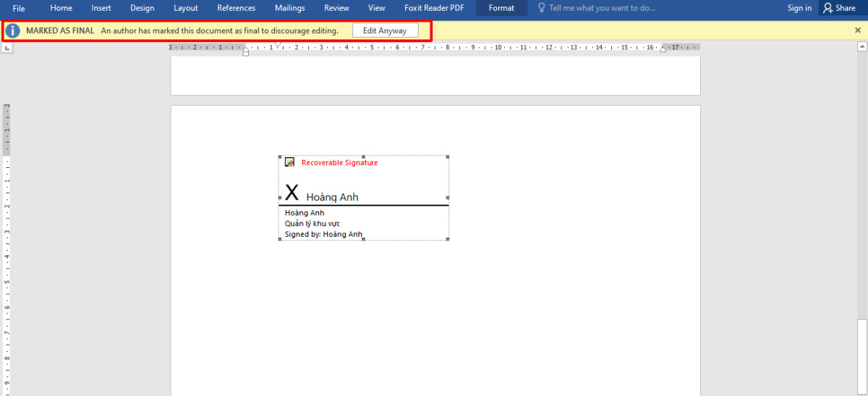
Task: Click the Share button
Action: click(x=839, y=8)
